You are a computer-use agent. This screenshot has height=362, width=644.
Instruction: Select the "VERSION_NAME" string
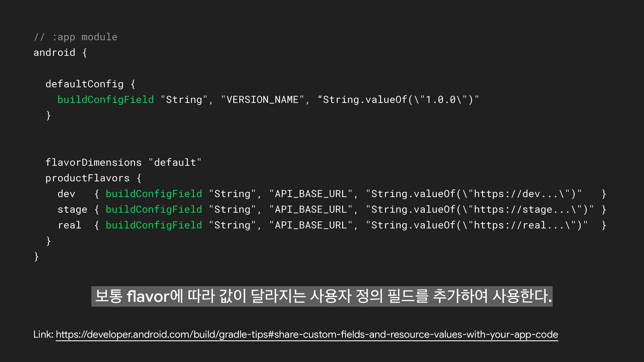[x=262, y=100]
